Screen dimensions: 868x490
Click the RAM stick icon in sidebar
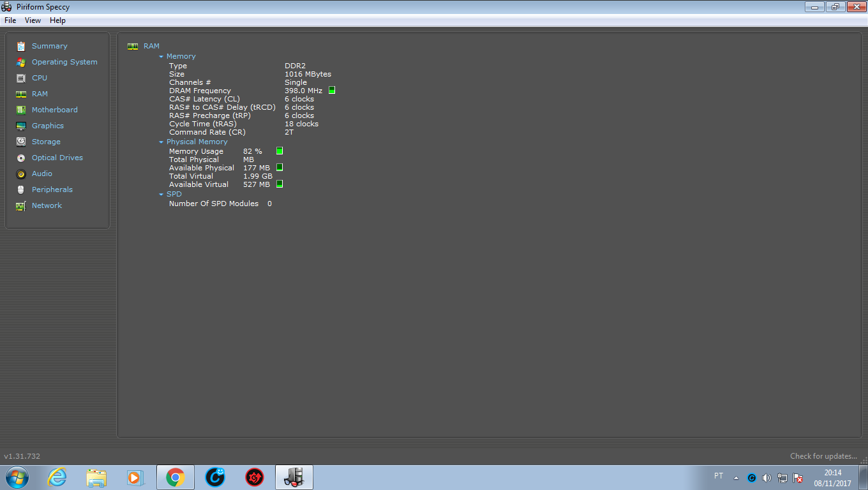point(21,94)
